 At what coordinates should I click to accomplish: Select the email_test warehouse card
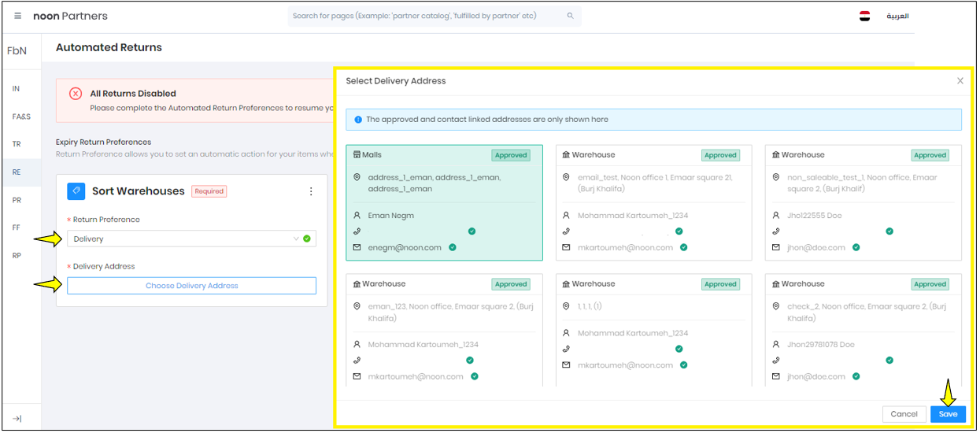coord(654,202)
